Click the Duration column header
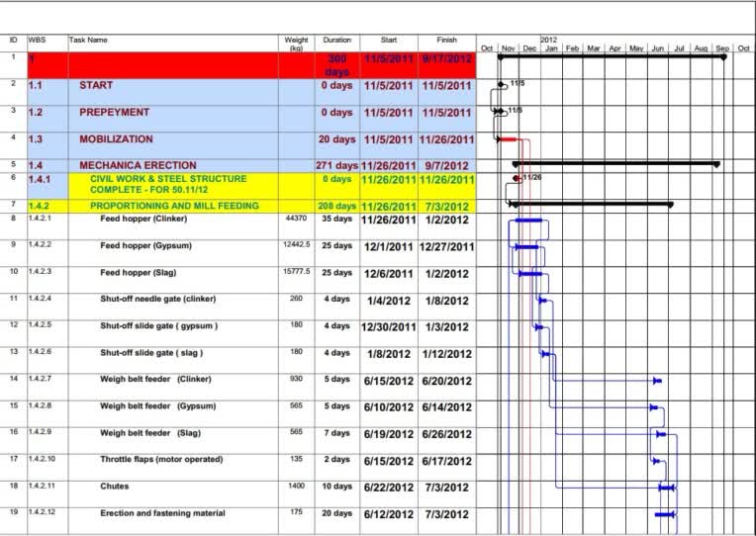The width and height of the screenshot is (756, 536). click(337, 40)
